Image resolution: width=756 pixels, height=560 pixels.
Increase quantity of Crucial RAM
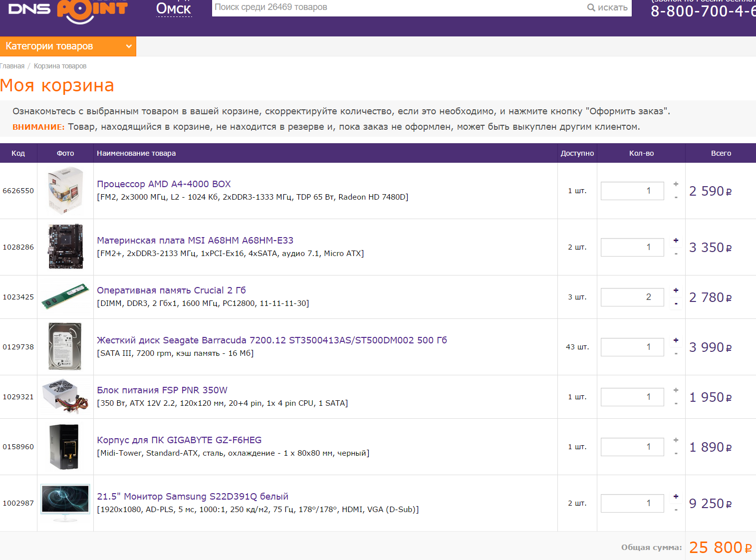click(x=676, y=290)
